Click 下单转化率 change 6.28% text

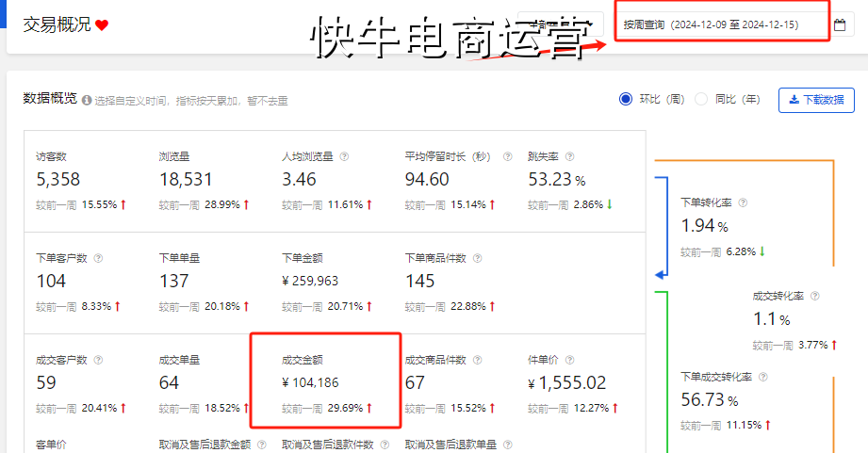tap(741, 251)
